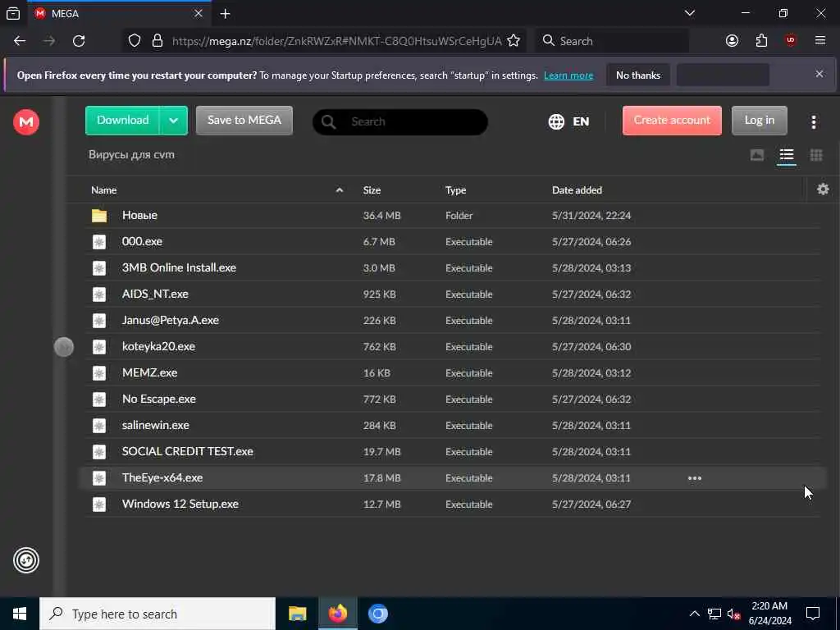Image resolution: width=840 pixels, height=630 pixels.
Task: Open a new tab with the plus icon
Action: pyautogui.click(x=225, y=13)
